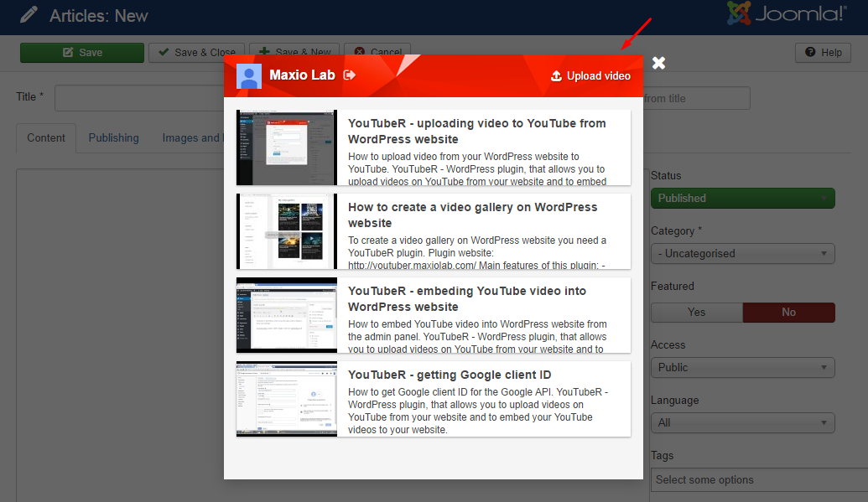
Task: Expand the Category dropdown showing Uncategorised
Action: [x=742, y=254]
